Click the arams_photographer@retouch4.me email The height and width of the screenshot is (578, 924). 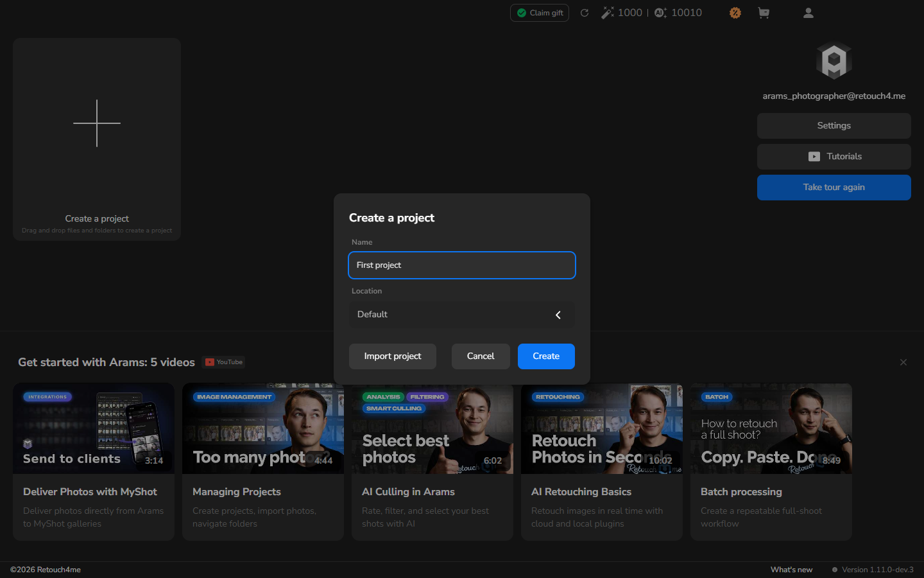coord(834,96)
